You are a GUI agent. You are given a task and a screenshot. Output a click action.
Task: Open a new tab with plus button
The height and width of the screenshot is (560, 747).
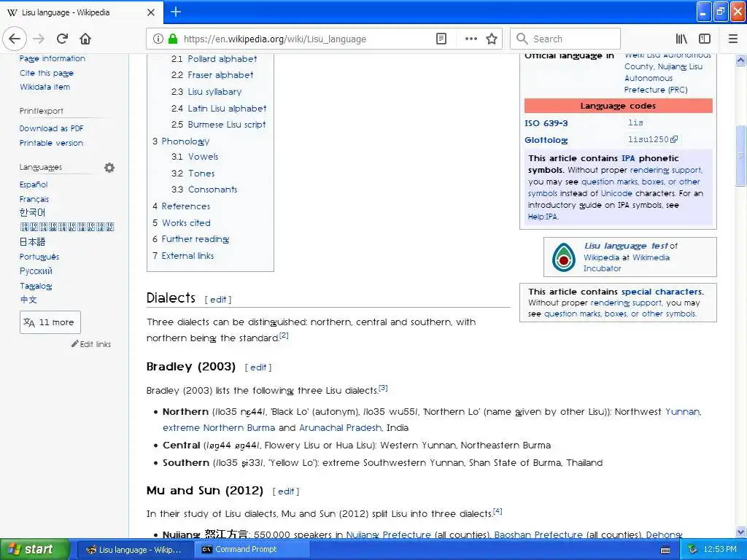point(175,12)
